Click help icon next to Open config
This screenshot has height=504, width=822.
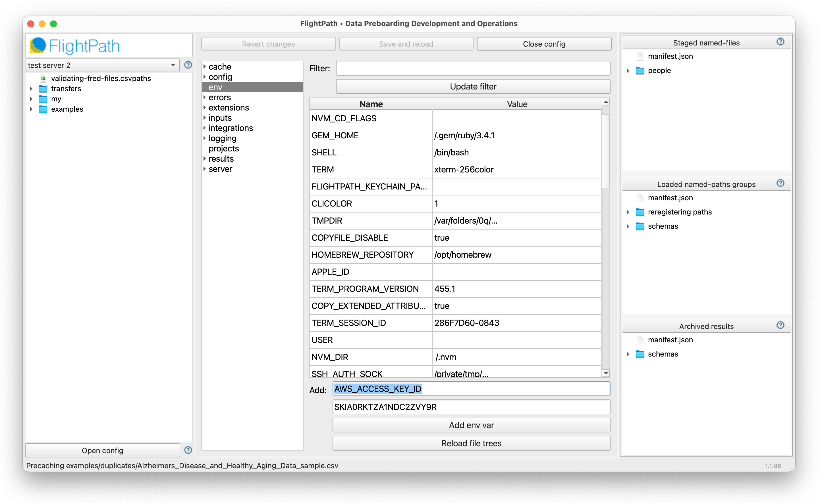188,450
